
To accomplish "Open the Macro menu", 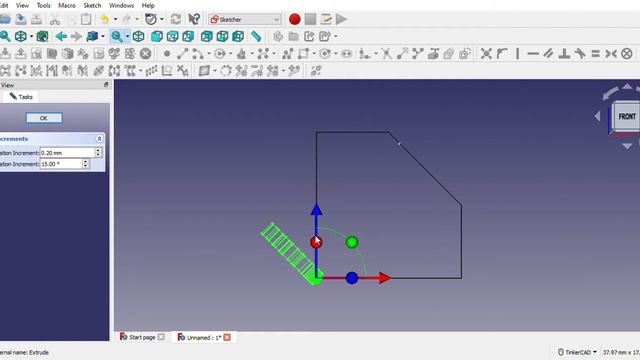I will point(67,5).
